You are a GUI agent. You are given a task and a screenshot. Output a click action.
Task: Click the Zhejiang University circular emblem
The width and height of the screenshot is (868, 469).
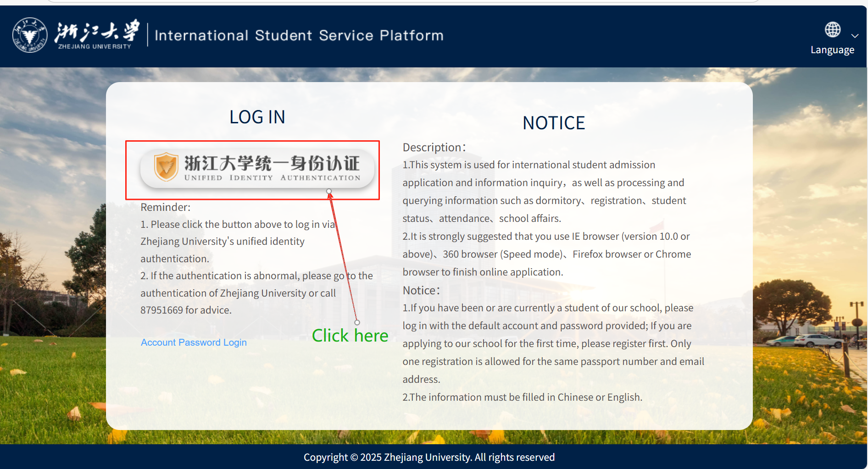(30, 35)
